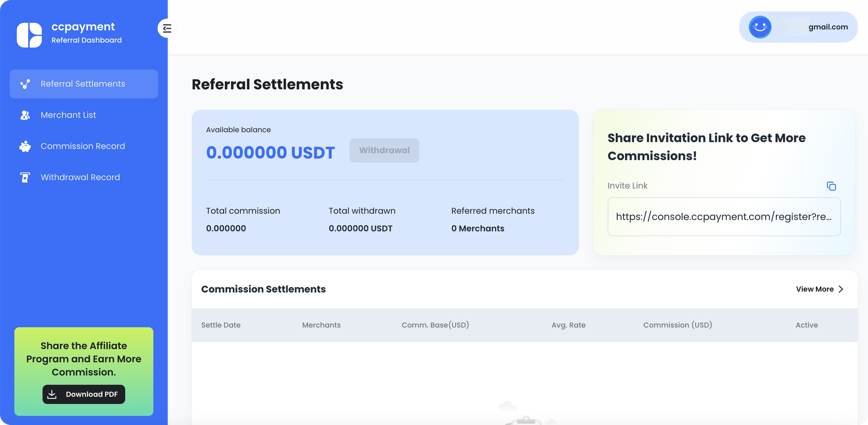Click the smiley avatar icon
The image size is (868, 425).
(x=760, y=27)
